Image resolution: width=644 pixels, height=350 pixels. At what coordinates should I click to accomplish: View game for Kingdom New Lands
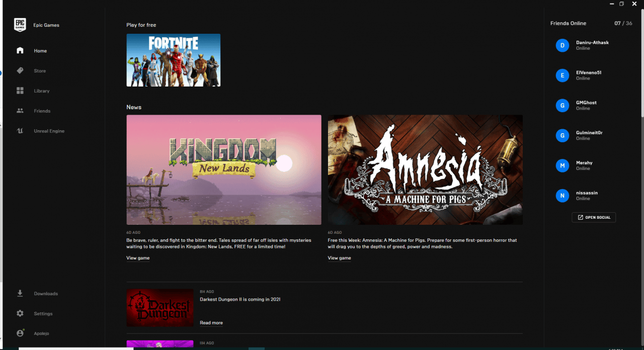[138, 257]
